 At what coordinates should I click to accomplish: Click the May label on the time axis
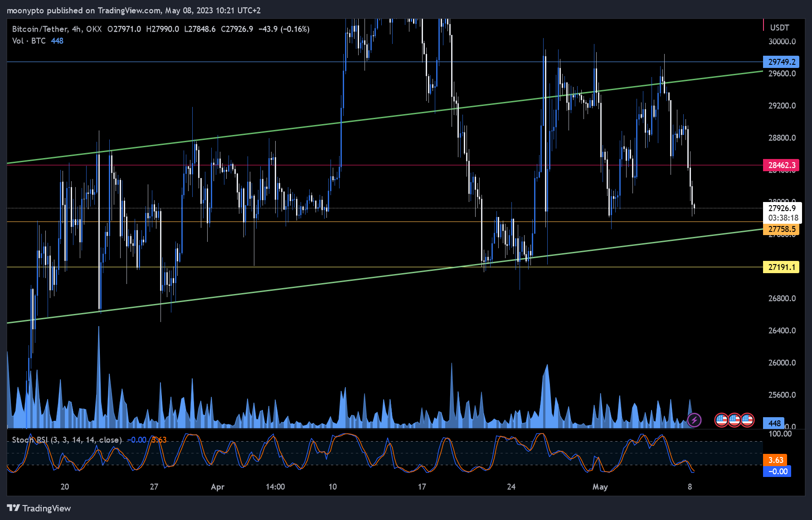pos(600,487)
